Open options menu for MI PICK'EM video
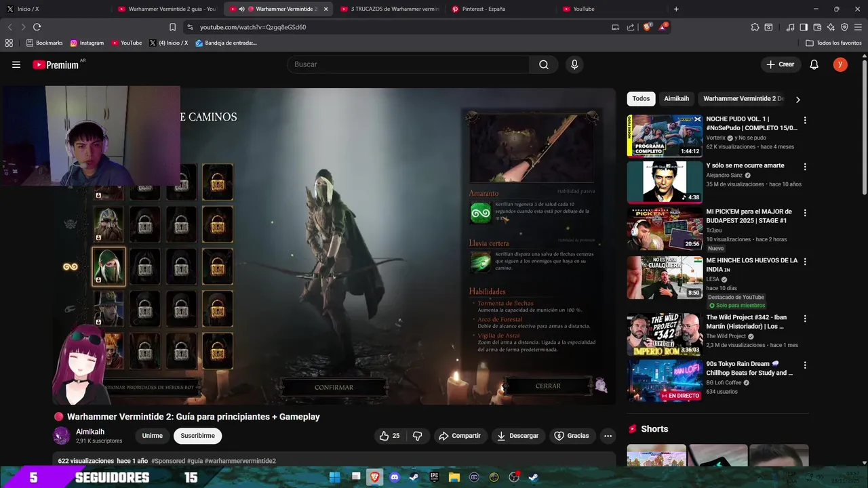 (x=805, y=213)
